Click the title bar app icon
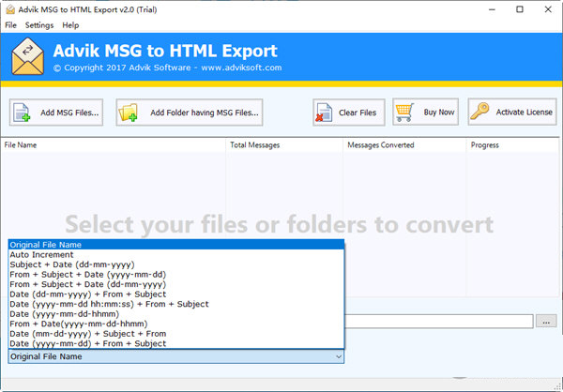 tap(10, 9)
